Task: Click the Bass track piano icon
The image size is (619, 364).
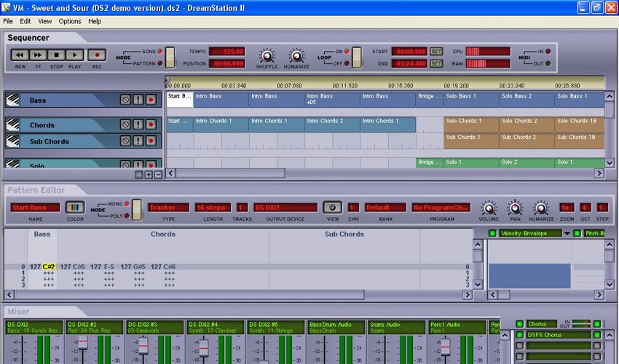Action: [x=12, y=100]
